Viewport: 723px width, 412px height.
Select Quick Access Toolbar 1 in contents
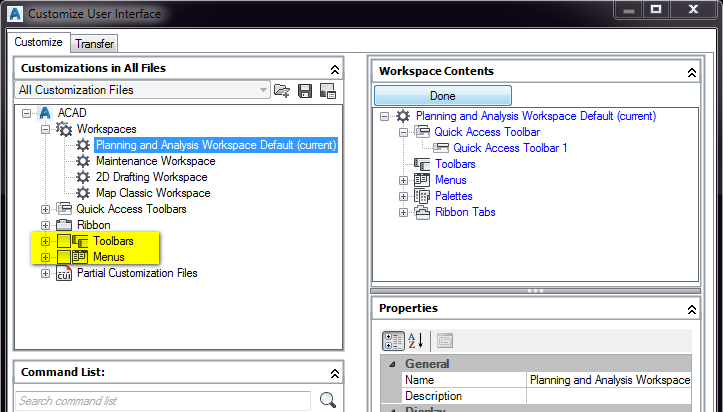click(x=510, y=148)
